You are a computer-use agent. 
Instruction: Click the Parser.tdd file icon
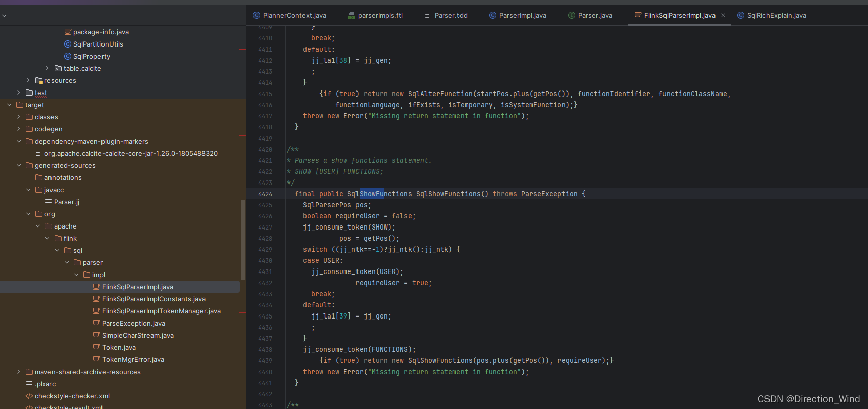pyautogui.click(x=428, y=15)
